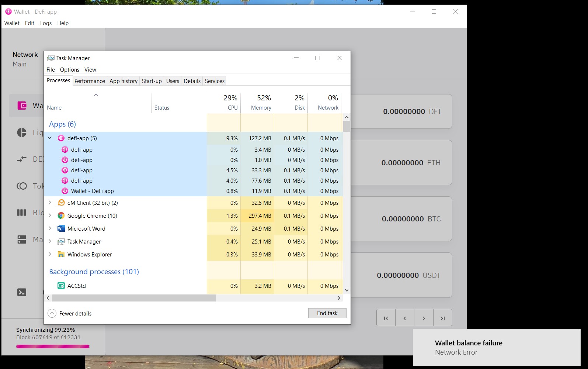Click the synchronizing progress bar
Viewport: 588px width, 369px height.
(x=53, y=346)
